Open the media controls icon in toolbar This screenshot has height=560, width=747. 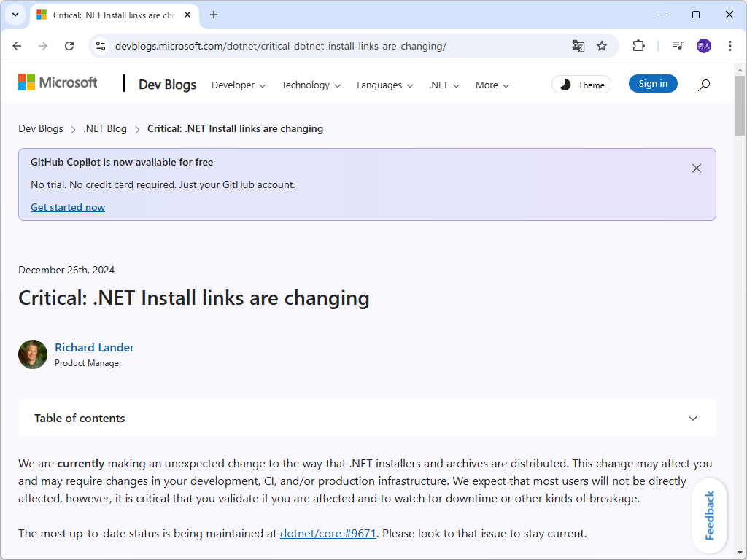[x=678, y=46]
